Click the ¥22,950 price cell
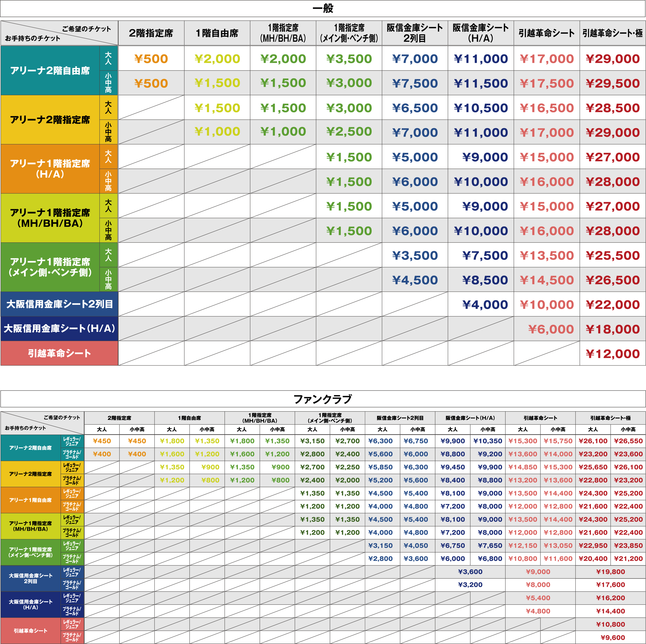This screenshot has width=646, height=644. [x=593, y=546]
